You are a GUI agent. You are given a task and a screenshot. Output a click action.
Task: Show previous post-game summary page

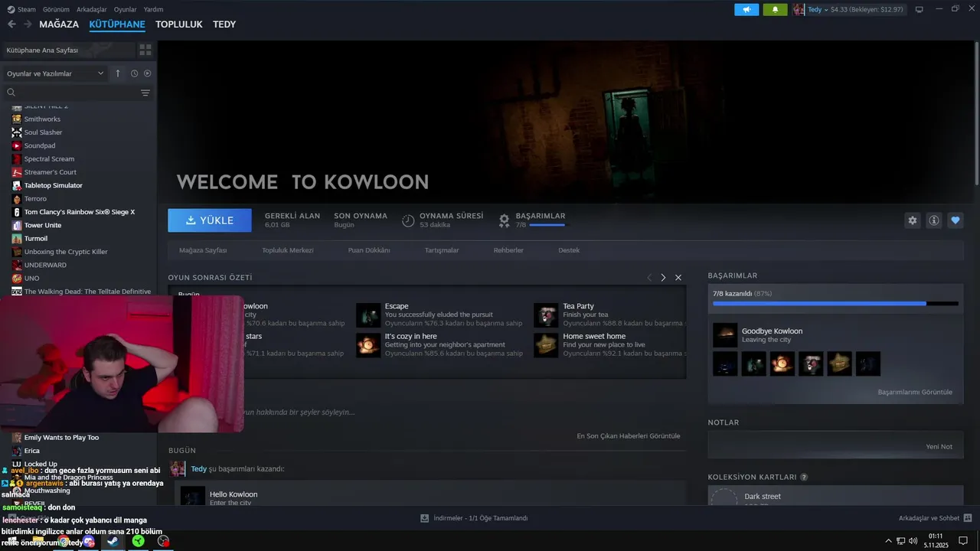[x=649, y=278]
